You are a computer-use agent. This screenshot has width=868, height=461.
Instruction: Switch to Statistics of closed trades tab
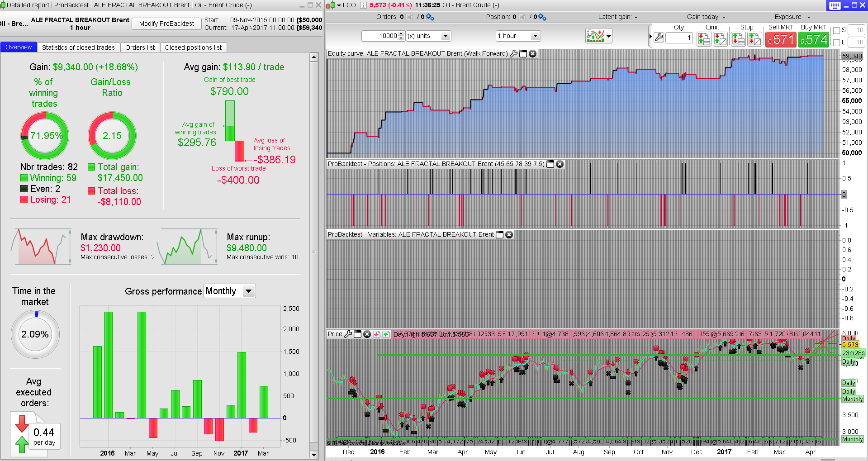pyautogui.click(x=78, y=48)
